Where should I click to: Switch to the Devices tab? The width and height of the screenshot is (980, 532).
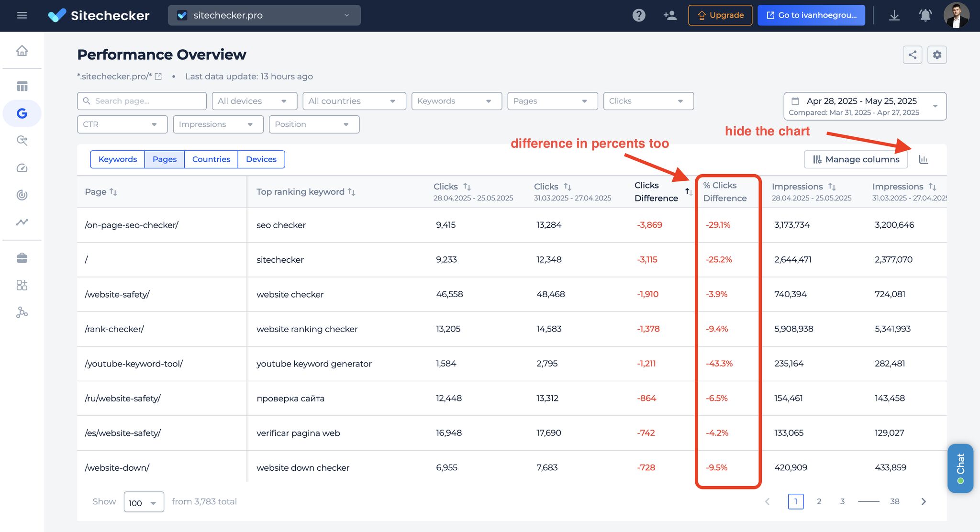(x=261, y=159)
